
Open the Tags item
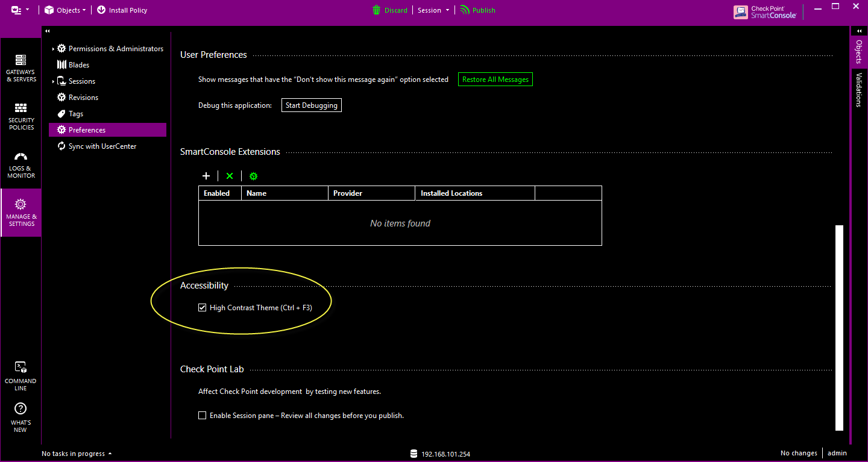pyautogui.click(x=70, y=114)
